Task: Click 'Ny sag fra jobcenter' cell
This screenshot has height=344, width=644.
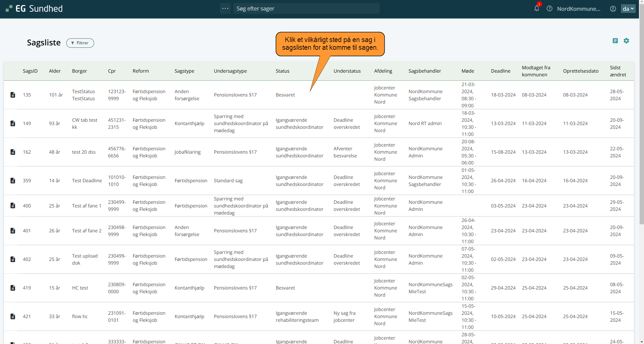Action: point(344,316)
